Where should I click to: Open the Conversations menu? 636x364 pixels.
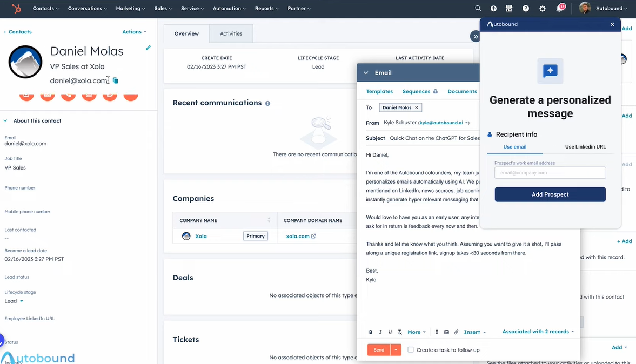[x=87, y=9]
